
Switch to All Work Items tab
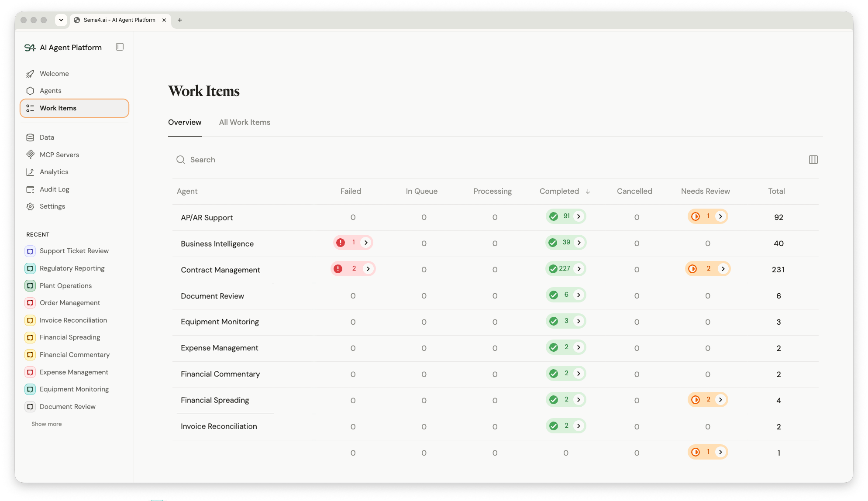245,122
